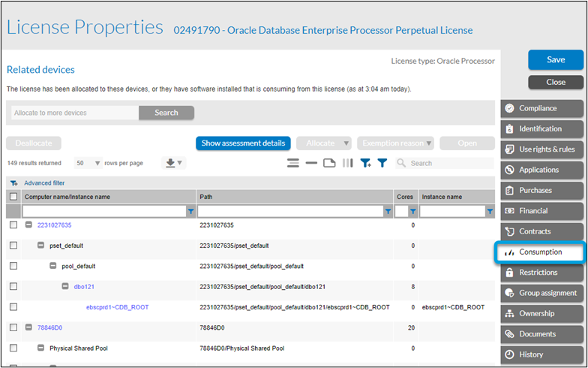Check the dbo121 row checkbox
588x368 pixels.
click(x=13, y=287)
